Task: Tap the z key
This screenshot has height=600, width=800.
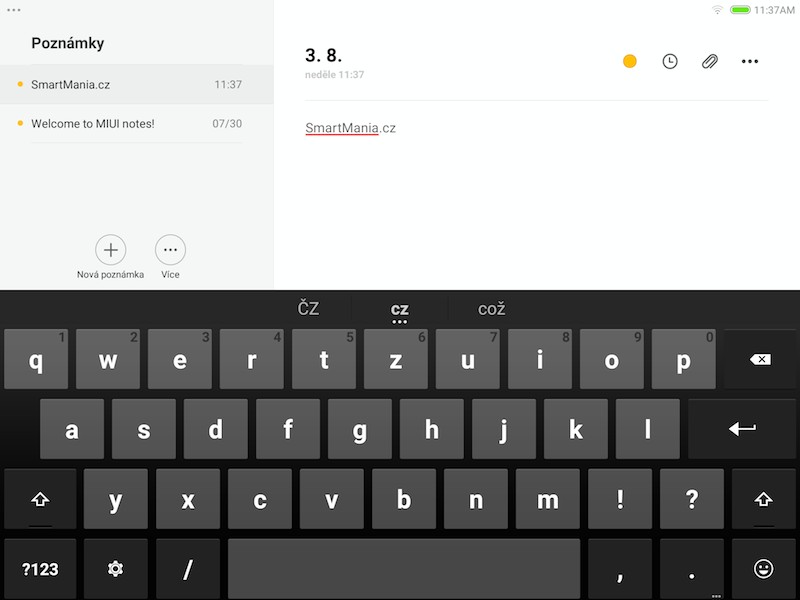Action: click(x=396, y=360)
